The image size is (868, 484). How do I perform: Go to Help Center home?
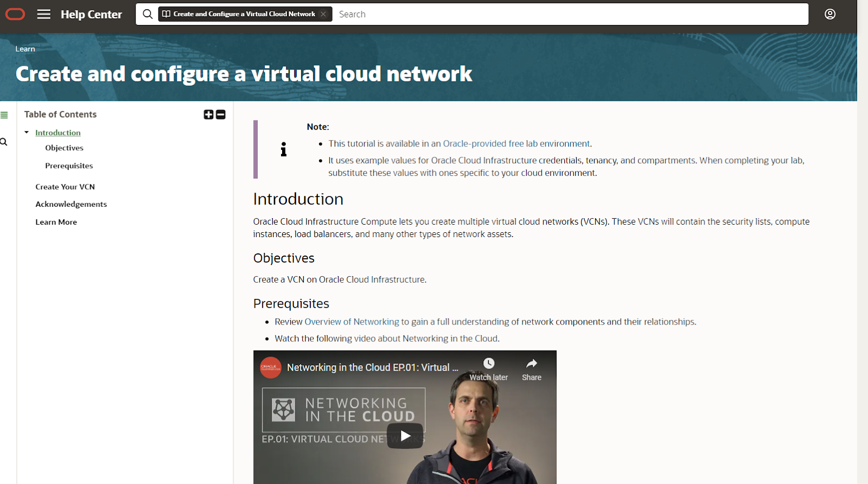91,15
